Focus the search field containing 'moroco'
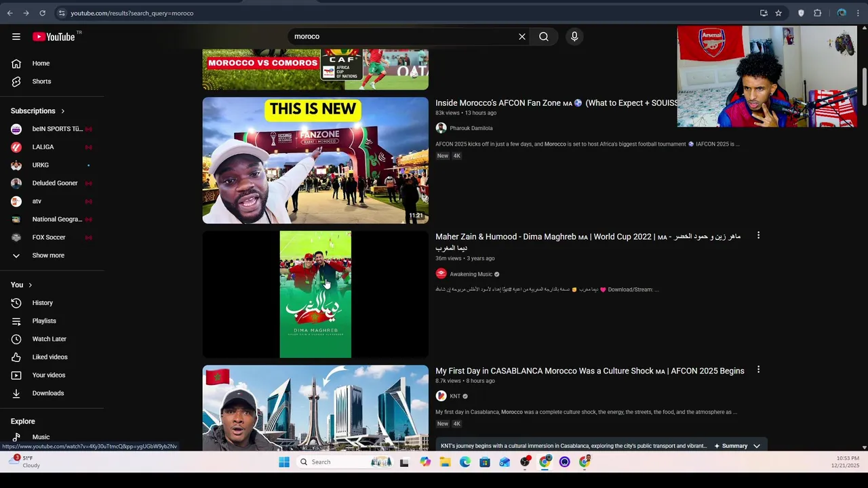868x488 pixels. [403, 37]
